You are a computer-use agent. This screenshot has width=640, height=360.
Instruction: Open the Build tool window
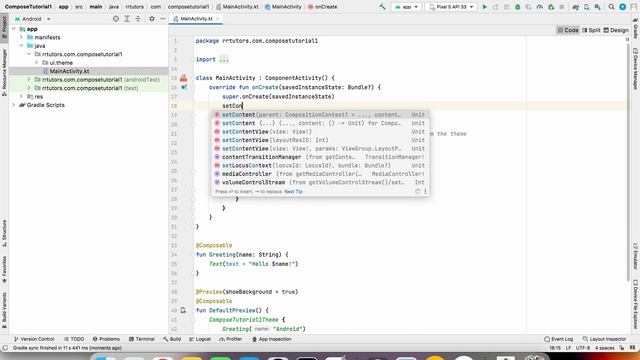click(x=172, y=339)
